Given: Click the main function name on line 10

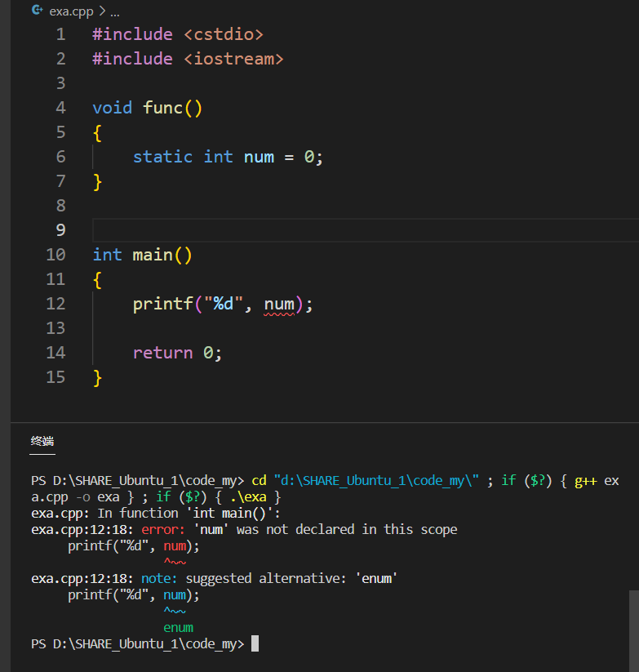Looking at the screenshot, I should click(x=153, y=255).
